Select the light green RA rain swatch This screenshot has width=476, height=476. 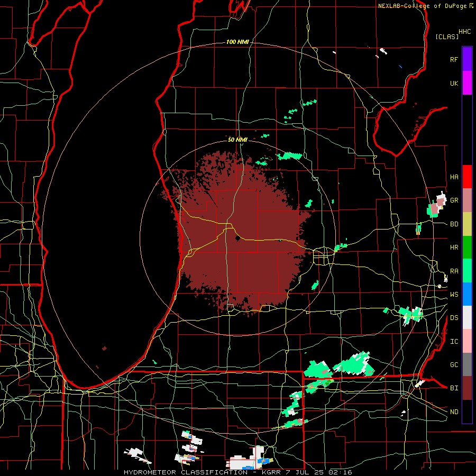(467, 271)
